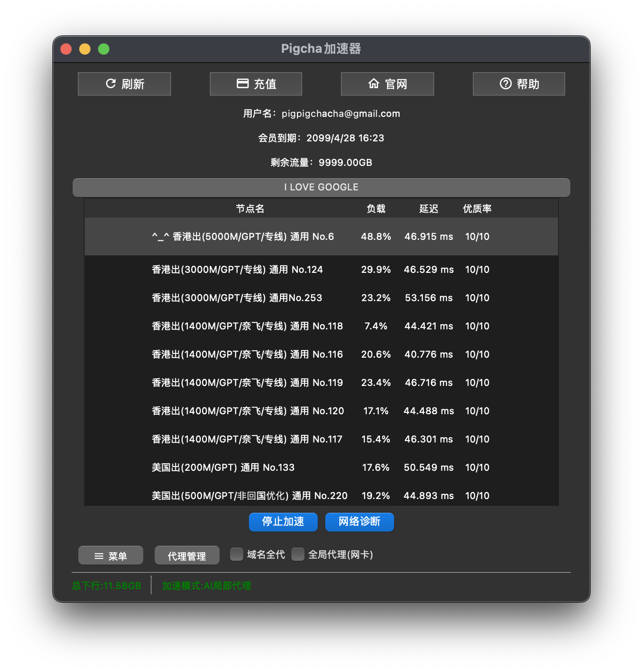This screenshot has height=672, width=643.
Task: Enable the 域名全代 checkbox
Action: [237, 554]
